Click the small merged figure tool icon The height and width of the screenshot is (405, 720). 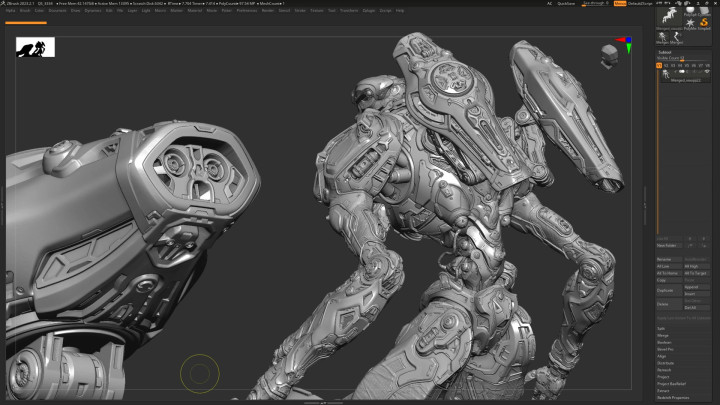tap(664, 37)
